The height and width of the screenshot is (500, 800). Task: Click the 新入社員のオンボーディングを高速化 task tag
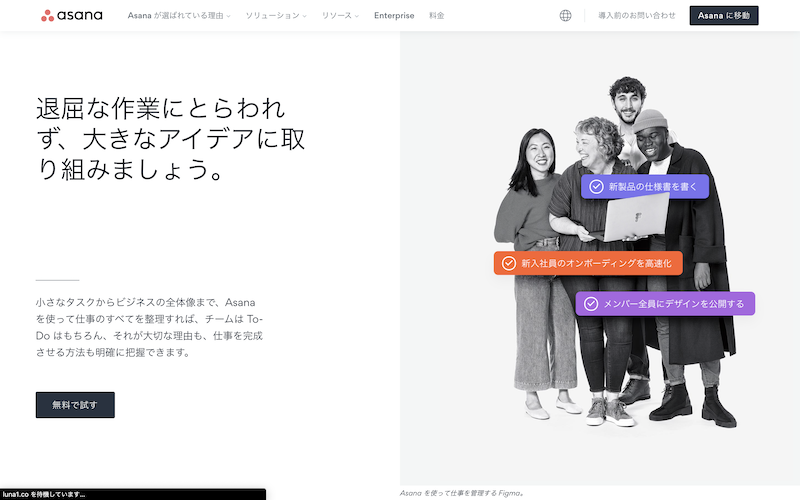click(588, 263)
